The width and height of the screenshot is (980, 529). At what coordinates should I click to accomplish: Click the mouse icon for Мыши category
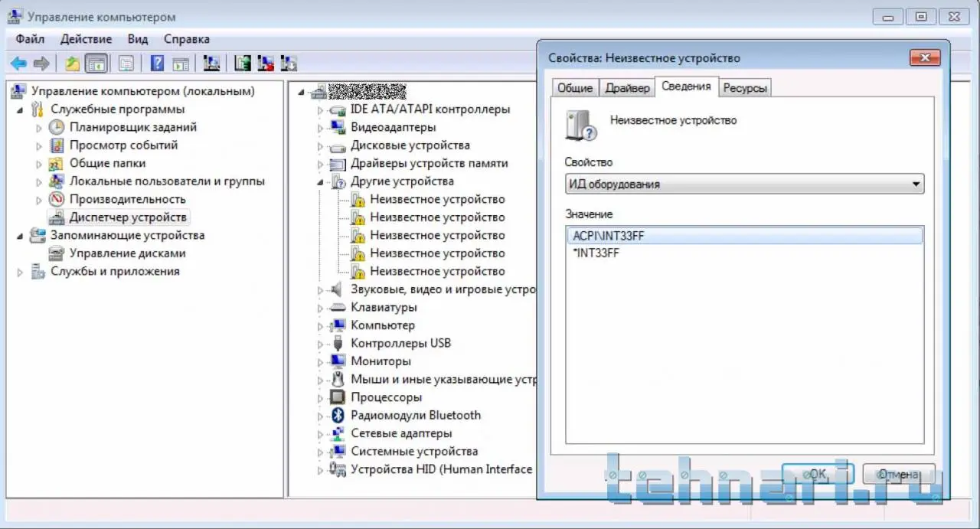(x=338, y=379)
